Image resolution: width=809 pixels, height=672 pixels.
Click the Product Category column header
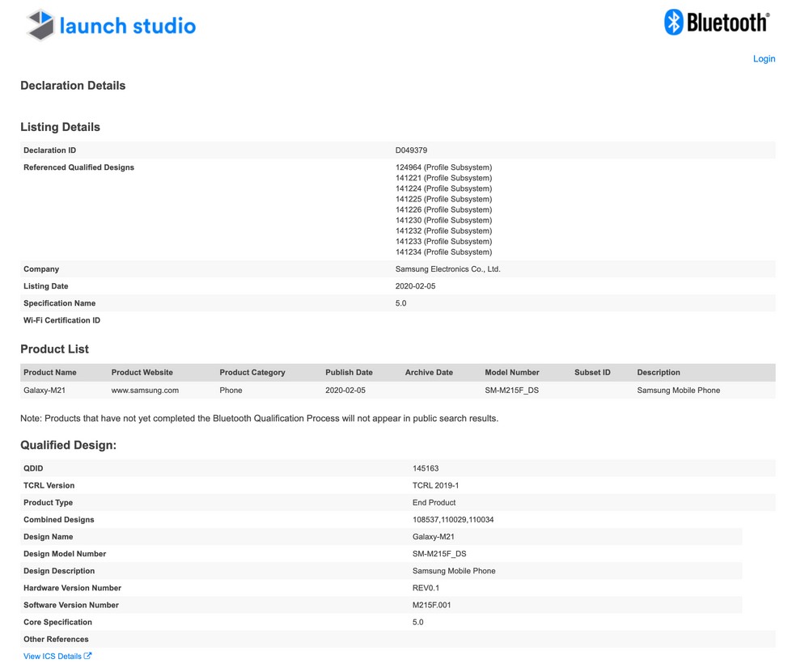pyautogui.click(x=252, y=372)
